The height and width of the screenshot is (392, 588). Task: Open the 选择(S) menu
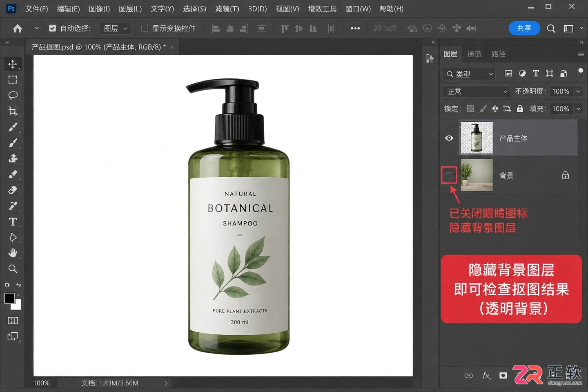coord(194,9)
